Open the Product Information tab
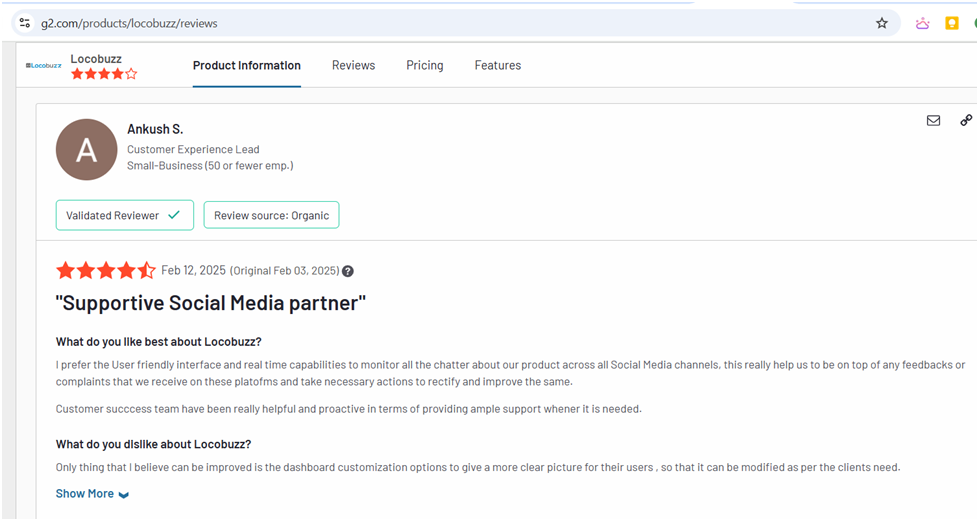 coord(247,66)
